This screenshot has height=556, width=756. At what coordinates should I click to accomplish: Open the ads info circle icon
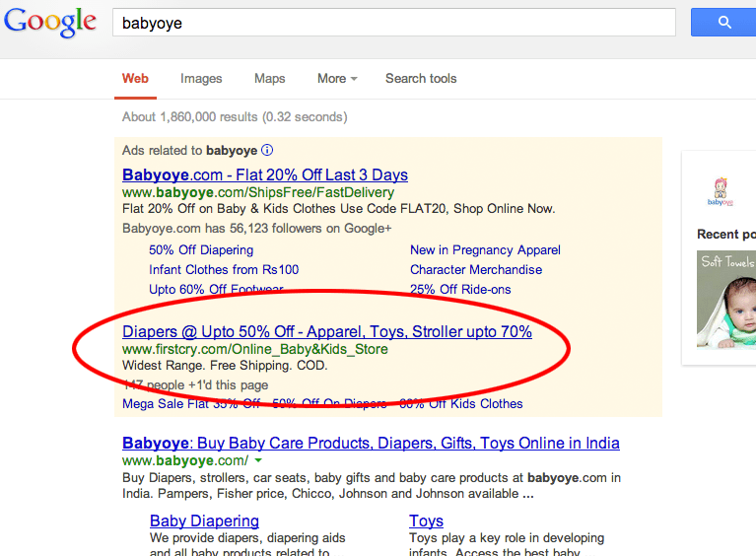pos(267,150)
